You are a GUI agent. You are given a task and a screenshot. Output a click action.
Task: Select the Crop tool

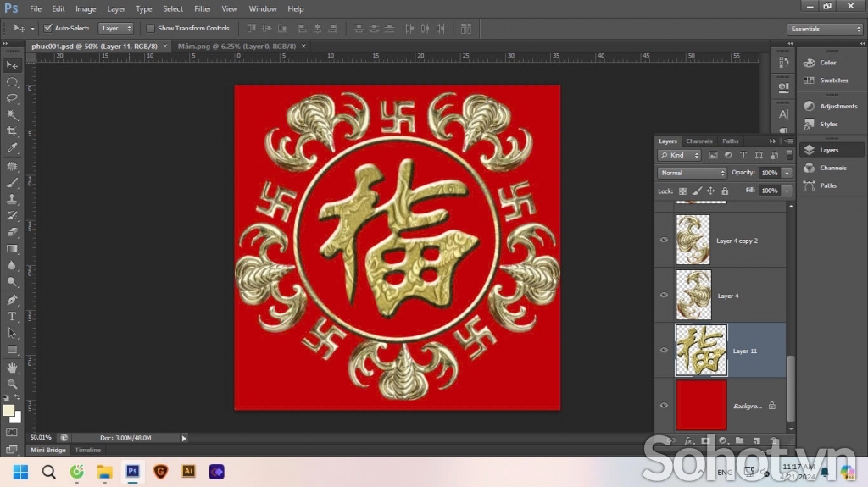[12, 132]
